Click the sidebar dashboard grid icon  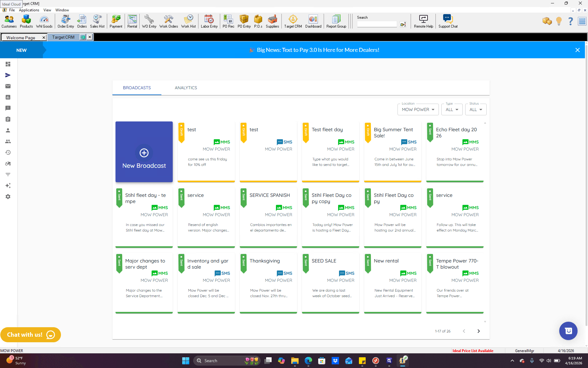[8, 64]
